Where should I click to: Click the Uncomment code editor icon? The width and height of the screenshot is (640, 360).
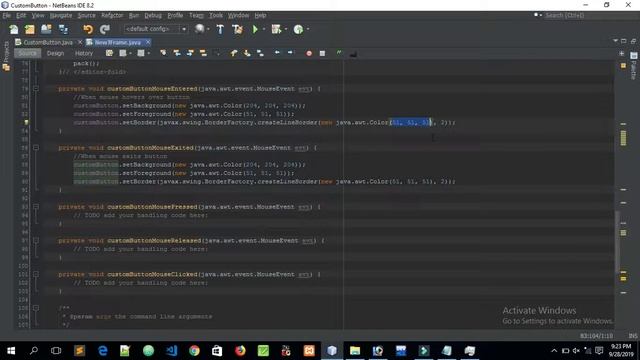coord(353,53)
